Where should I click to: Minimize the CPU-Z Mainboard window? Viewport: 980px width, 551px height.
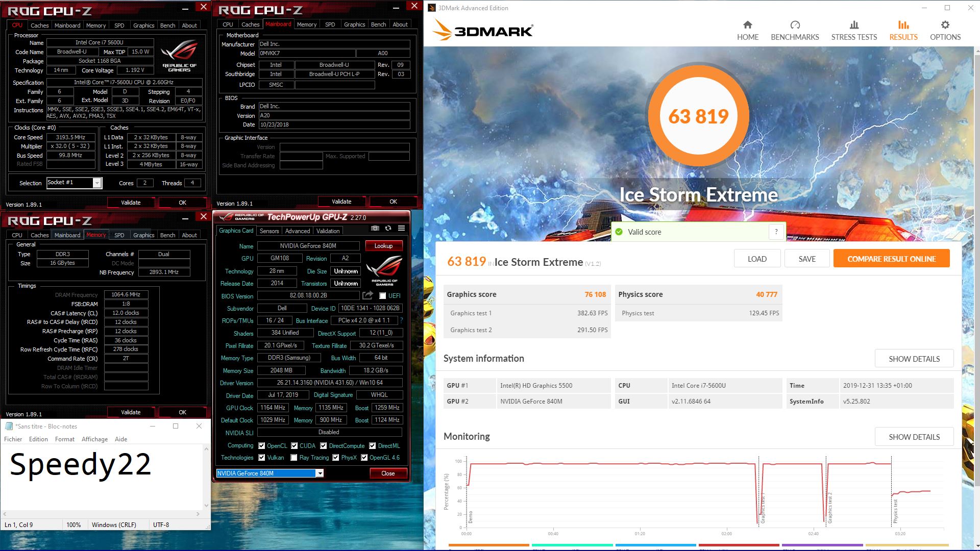tap(396, 7)
